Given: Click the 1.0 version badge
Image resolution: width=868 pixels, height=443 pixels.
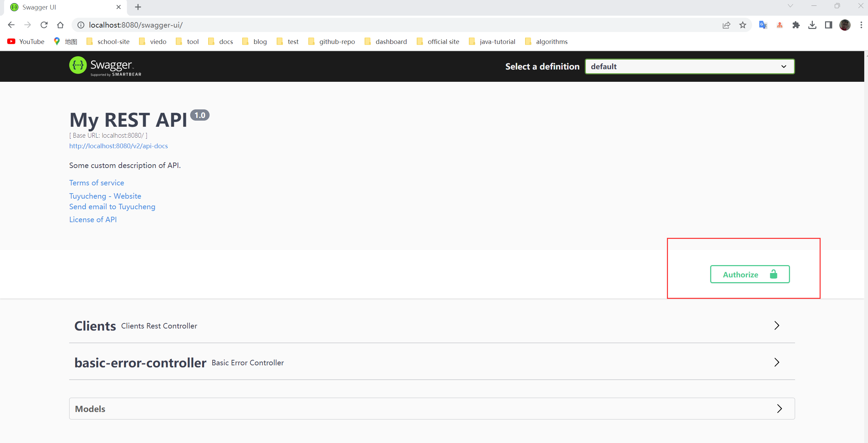Looking at the screenshot, I should pyautogui.click(x=200, y=115).
